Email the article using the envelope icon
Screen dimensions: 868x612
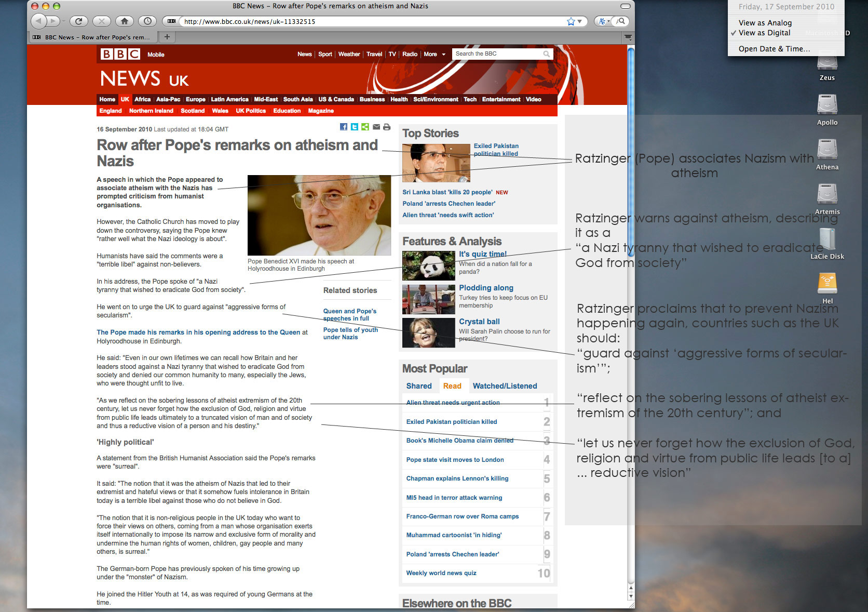click(x=376, y=127)
